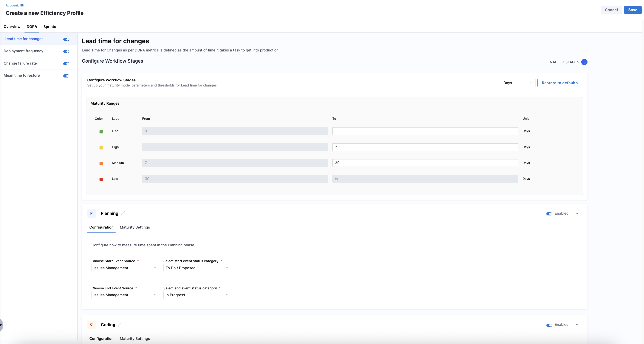The width and height of the screenshot is (644, 344).
Task: Switch to the Sprints tab
Action: tap(49, 27)
